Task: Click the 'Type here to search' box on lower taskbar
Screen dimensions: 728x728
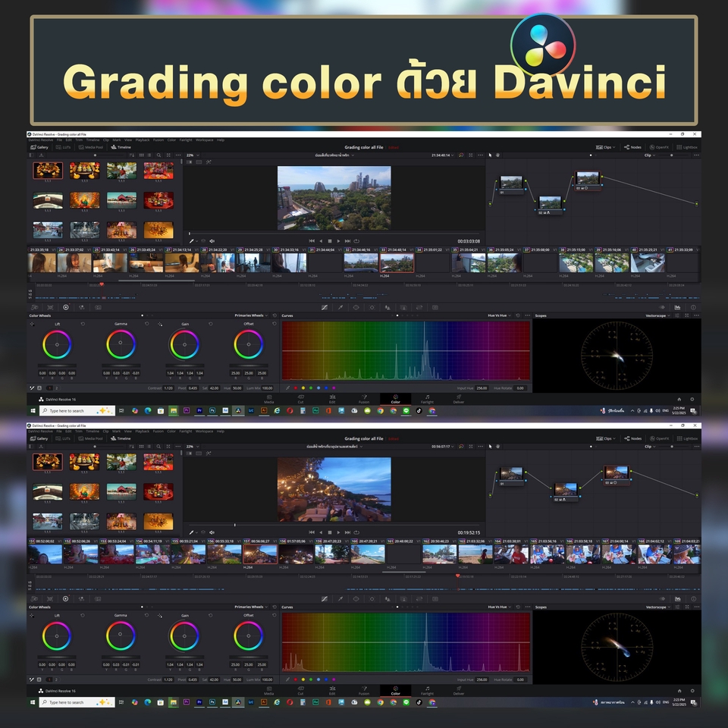Action: [77, 702]
